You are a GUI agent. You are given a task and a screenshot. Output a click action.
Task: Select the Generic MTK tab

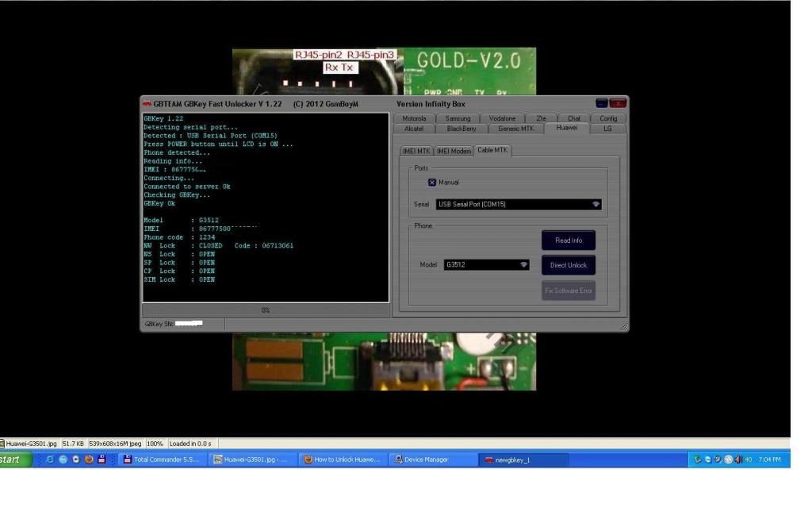(515, 129)
